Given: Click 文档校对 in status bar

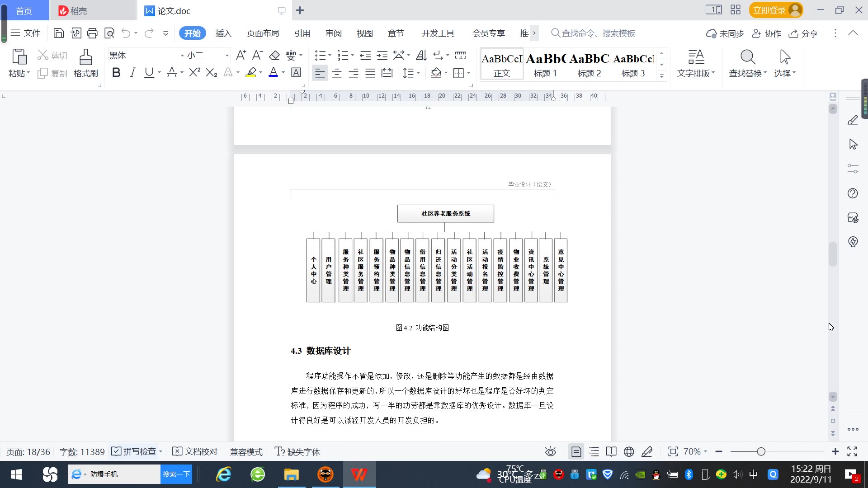Looking at the screenshot, I should pos(195,451).
